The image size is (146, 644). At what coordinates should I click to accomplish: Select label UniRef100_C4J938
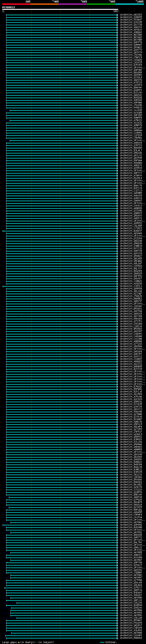coord(131,110)
